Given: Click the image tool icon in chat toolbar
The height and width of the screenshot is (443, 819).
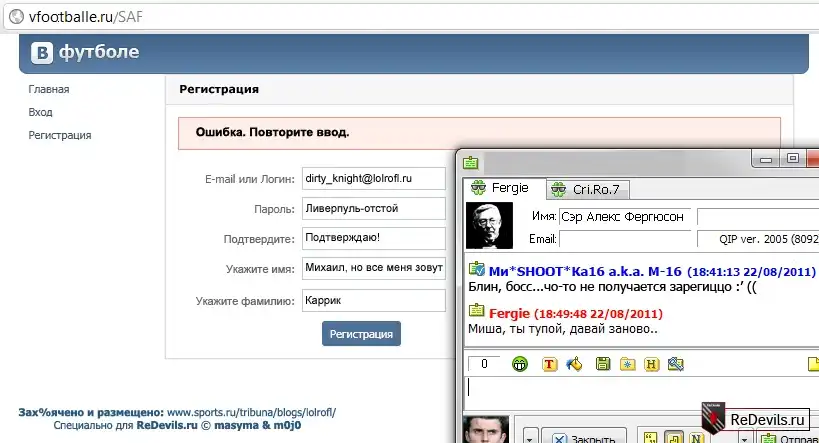Looking at the screenshot, I should (x=677, y=364).
